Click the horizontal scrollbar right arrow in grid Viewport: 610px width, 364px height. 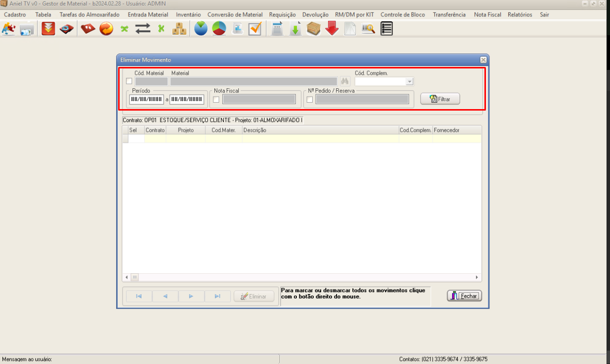coord(477,278)
